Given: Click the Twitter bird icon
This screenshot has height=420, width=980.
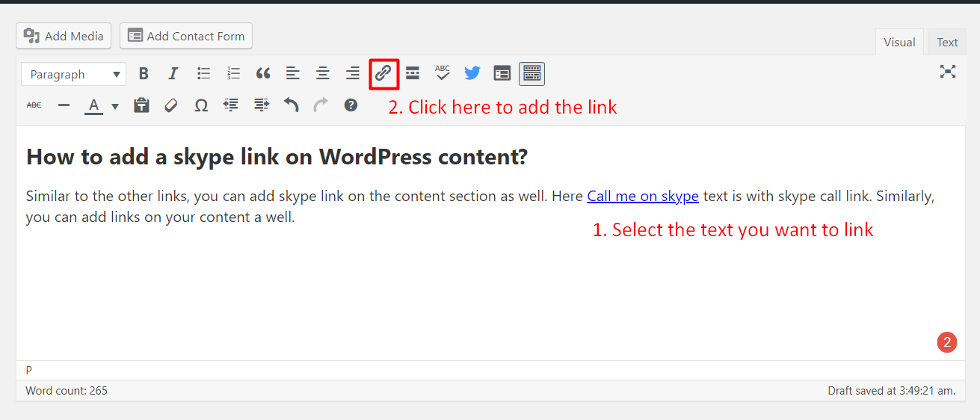Looking at the screenshot, I should pyautogui.click(x=472, y=73).
